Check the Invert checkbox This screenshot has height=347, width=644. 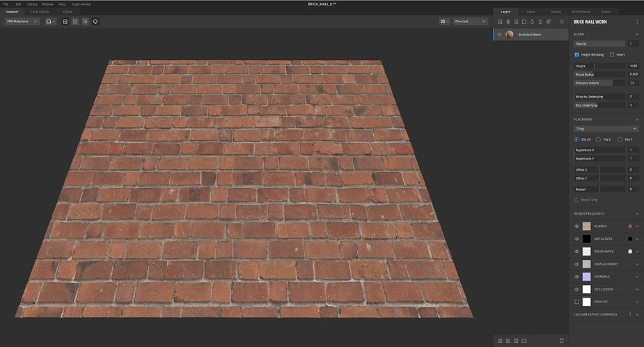[x=612, y=54]
